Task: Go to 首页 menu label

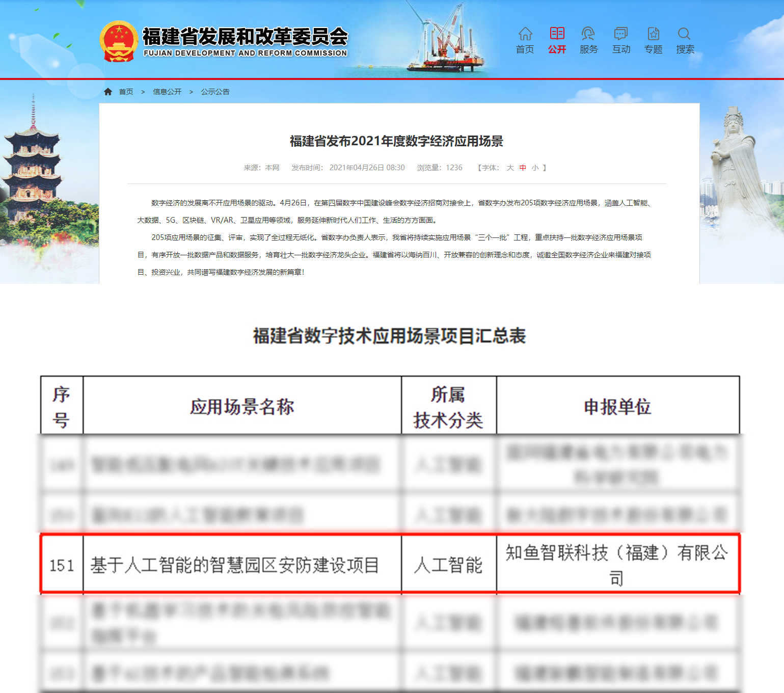Action: (525, 49)
